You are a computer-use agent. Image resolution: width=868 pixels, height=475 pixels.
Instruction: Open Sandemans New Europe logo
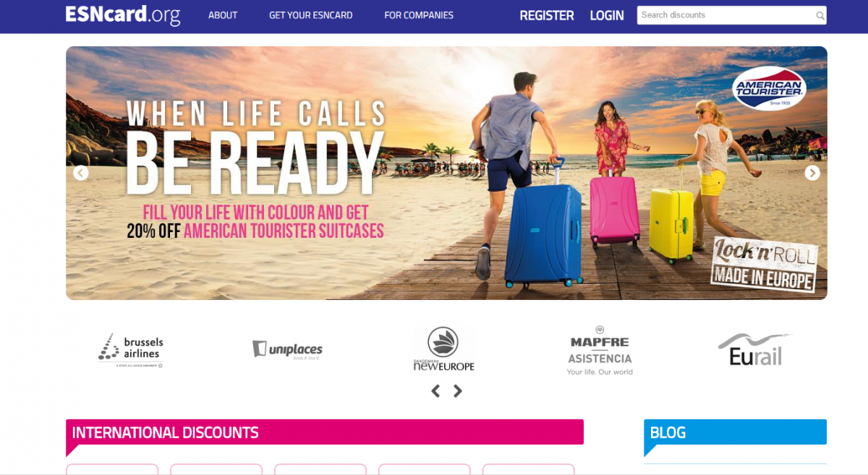tap(443, 349)
